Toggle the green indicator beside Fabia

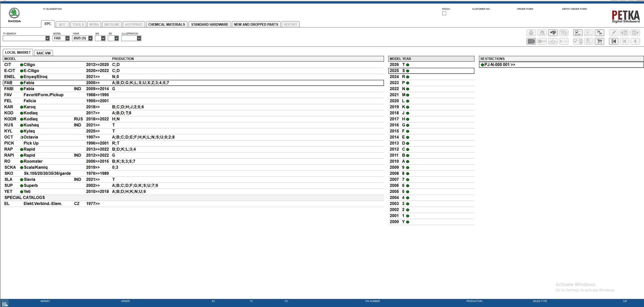(21, 83)
